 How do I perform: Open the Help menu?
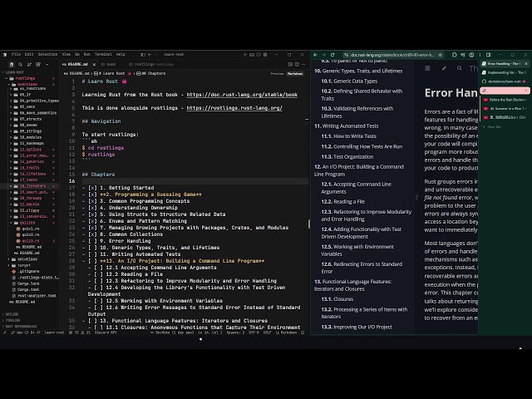pyautogui.click(x=121, y=54)
